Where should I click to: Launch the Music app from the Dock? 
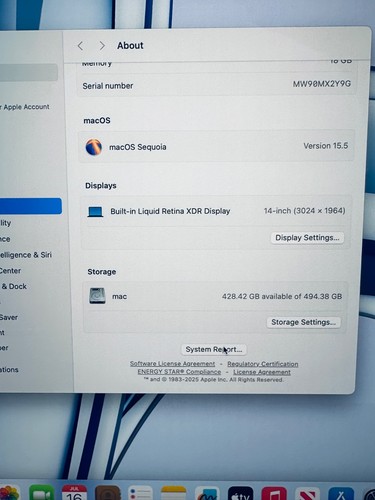[x=274, y=493]
